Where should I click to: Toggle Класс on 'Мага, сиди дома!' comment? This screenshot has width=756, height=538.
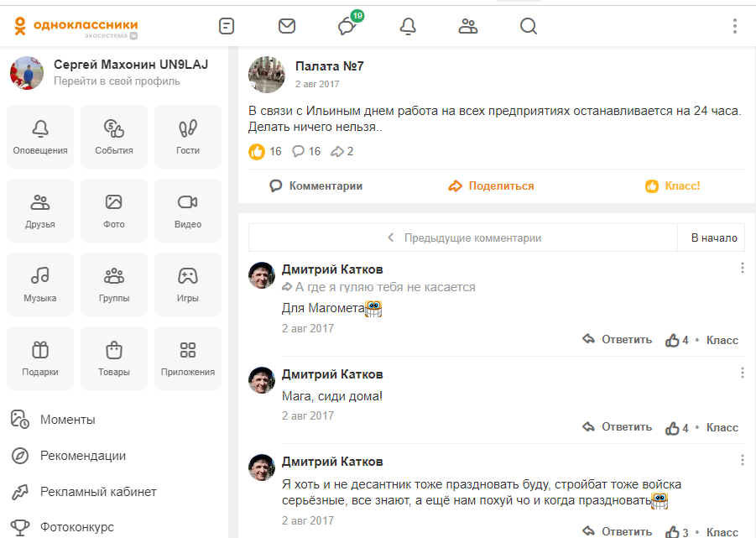click(722, 427)
